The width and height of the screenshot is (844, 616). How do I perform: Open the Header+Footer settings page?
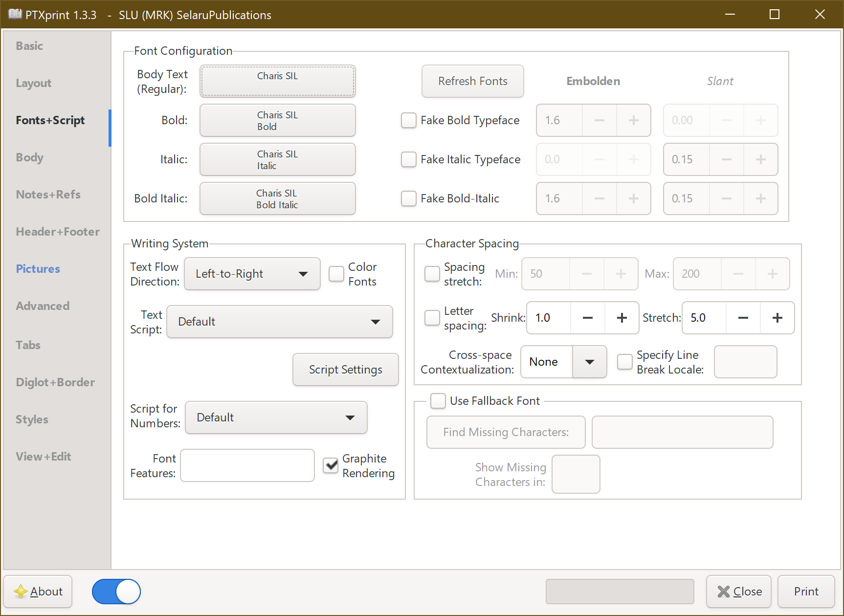click(x=57, y=231)
